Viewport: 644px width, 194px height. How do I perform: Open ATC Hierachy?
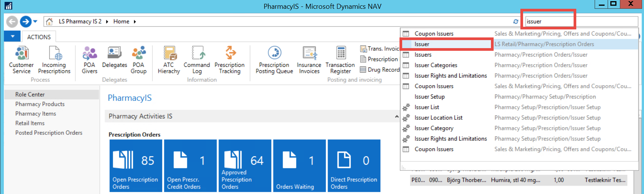(x=169, y=60)
